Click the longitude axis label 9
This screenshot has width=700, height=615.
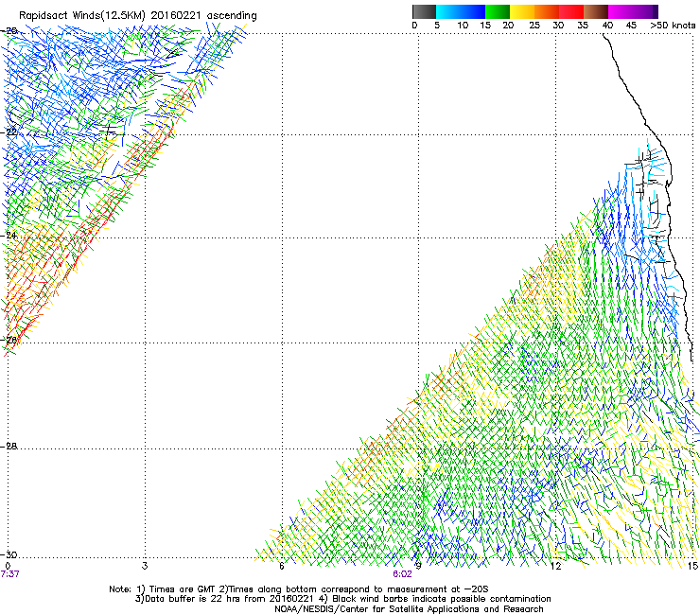click(418, 566)
